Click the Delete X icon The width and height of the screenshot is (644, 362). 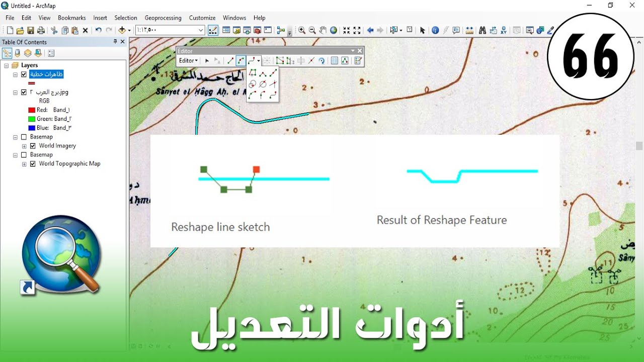click(86, 30)
